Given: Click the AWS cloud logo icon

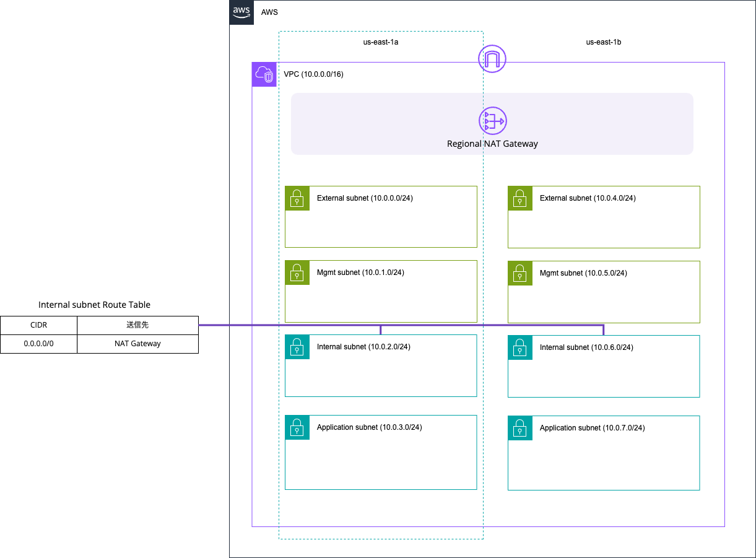Looking at the screenshot, I should [241, 12].
